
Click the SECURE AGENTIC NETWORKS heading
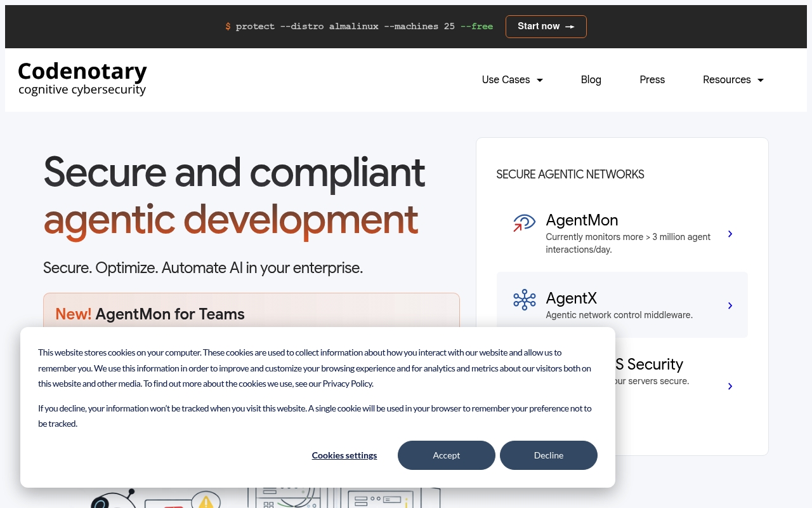[570, 174]
